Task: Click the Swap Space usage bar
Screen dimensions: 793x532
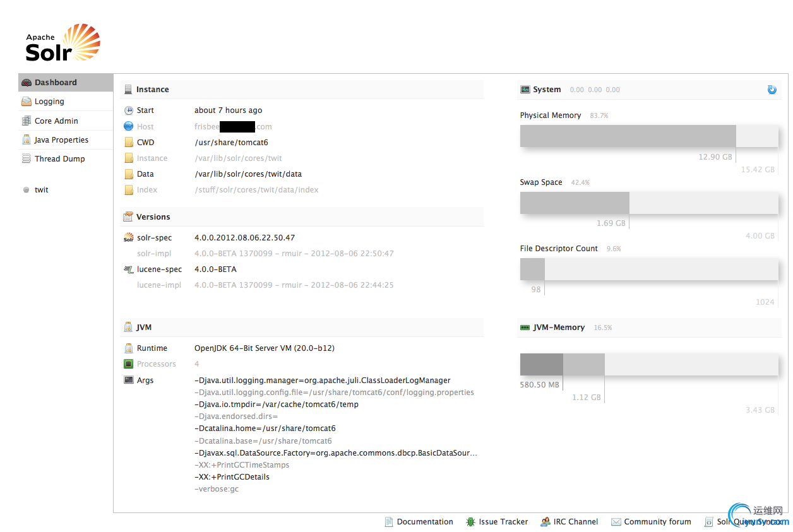Action: click(x=649, y=203)
